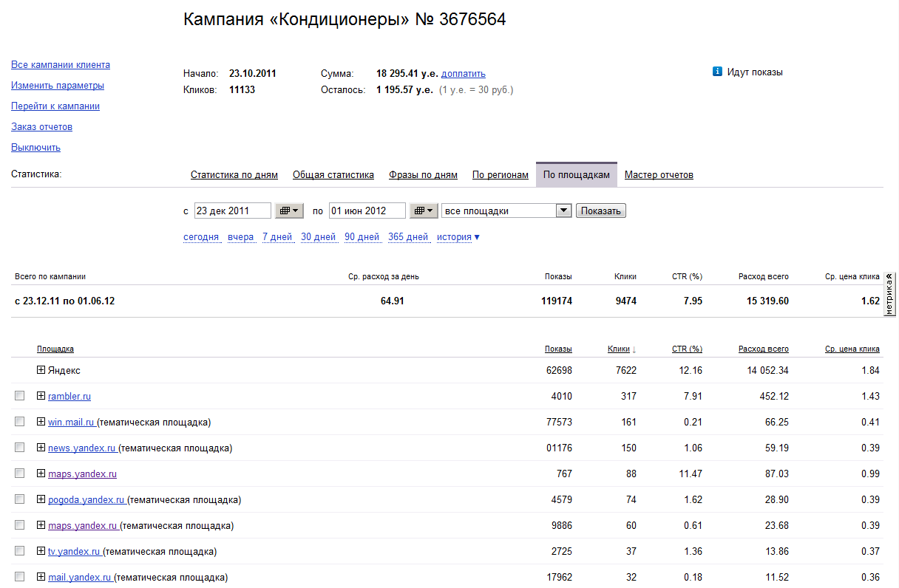Check the maps.yandex.ru row with 60 clicks
The height and width of the screenshot is (588, 899).
pos(19,525)
